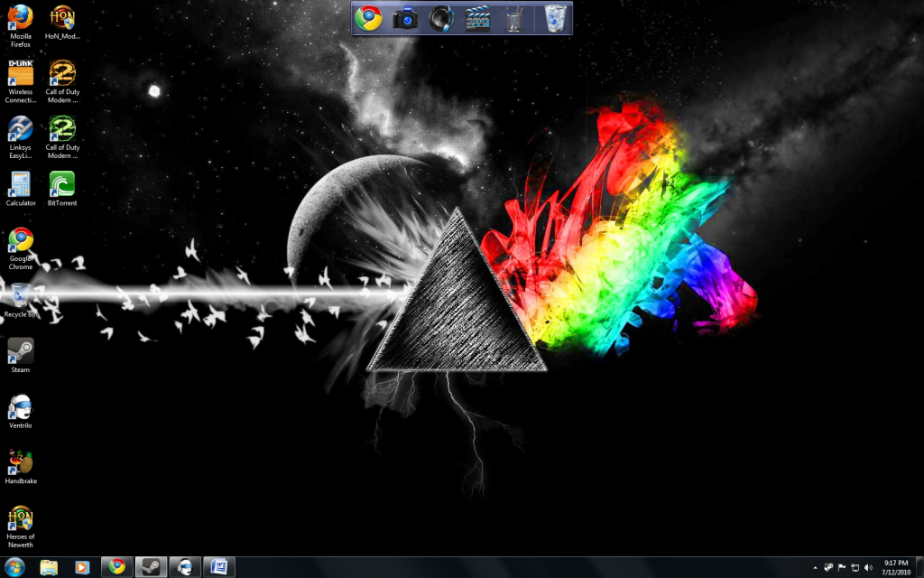The width and height of the screenshot is (924, 578).
Task: Open network status tray icon
Action: (855, 568)
